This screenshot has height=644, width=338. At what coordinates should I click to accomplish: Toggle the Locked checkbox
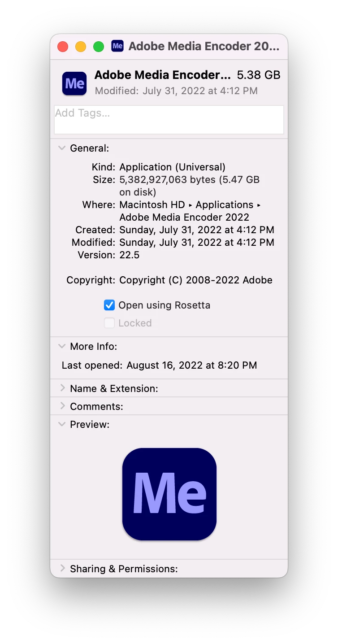(x=109, y=323)
